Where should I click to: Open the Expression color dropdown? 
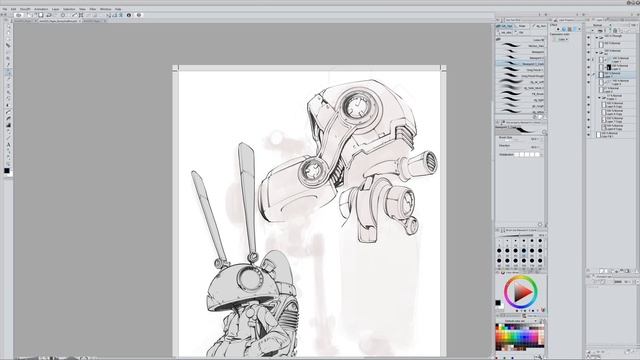coord(562,39)
